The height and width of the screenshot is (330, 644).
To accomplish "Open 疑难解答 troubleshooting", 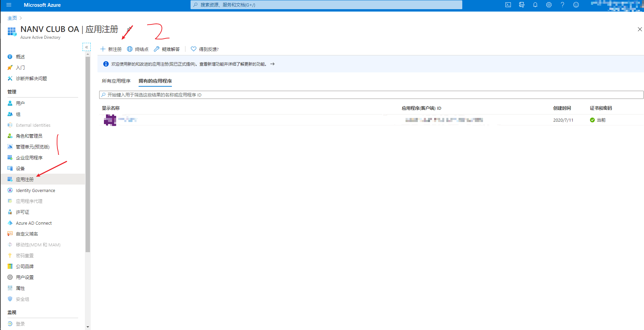I will tap(167, 49).
